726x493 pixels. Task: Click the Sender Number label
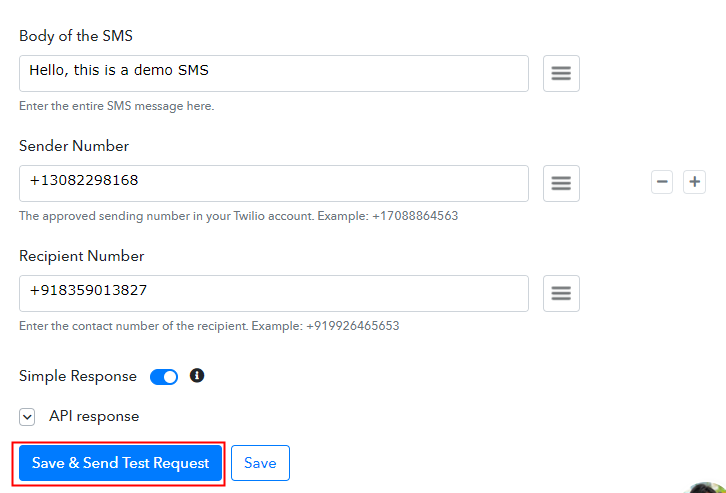[x=74, y=146]
